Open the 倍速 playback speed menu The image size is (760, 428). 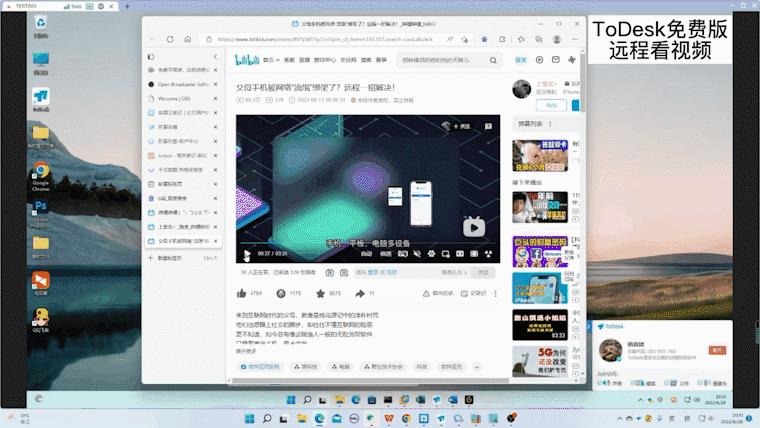pyautogui.click(x=386, y=254)
